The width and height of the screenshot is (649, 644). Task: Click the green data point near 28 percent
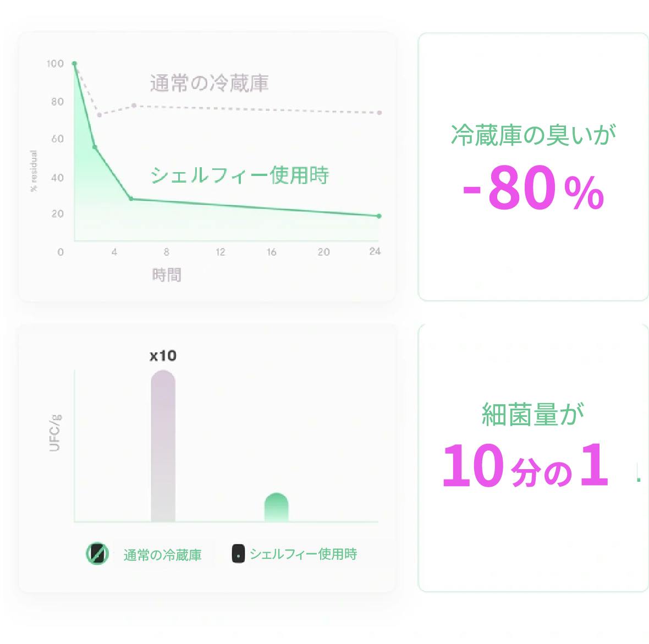tap(131, 199)
